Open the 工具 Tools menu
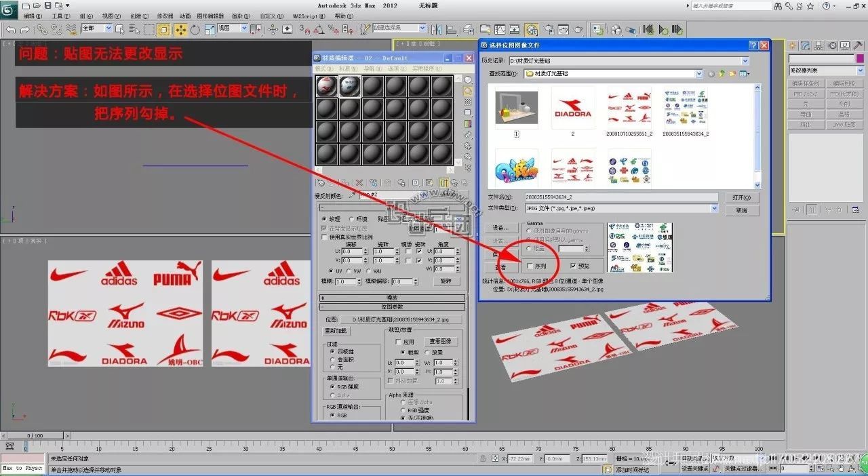Viewport: 868px width, 476px height. tap(61, 16)
